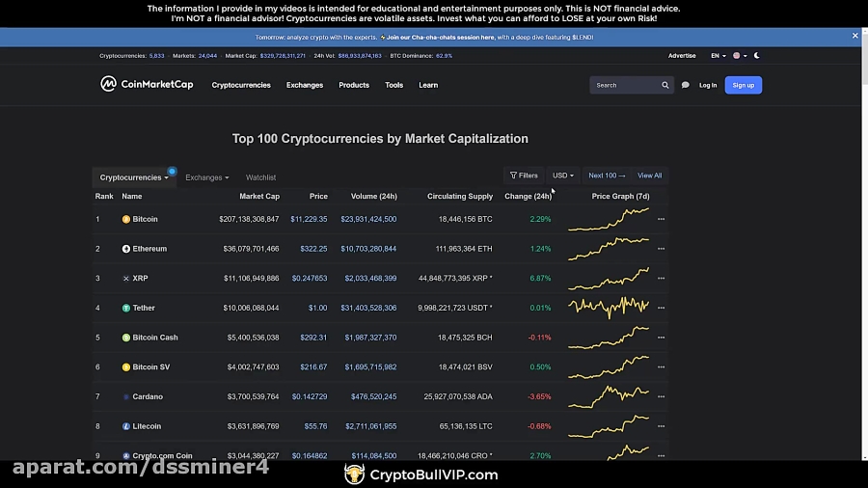868x488 pixels.
Task: Open more options for Bitcoin SV row
Action: tap(661, 367)
